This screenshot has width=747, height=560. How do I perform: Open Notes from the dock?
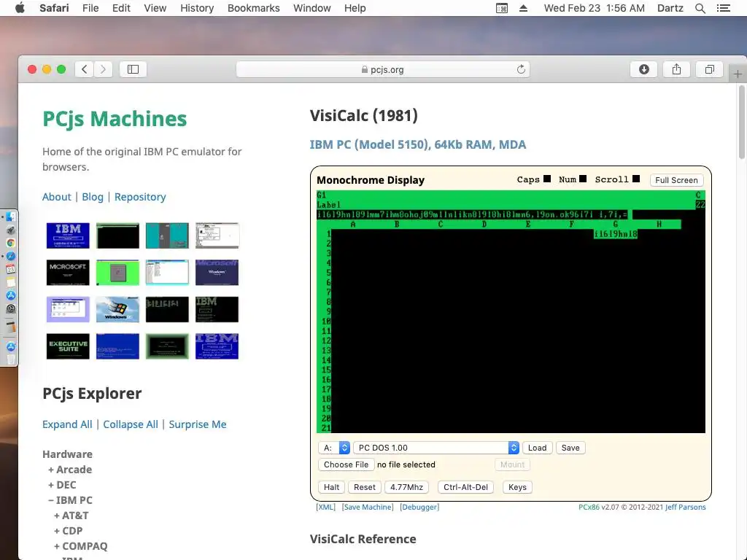point(10,282)
